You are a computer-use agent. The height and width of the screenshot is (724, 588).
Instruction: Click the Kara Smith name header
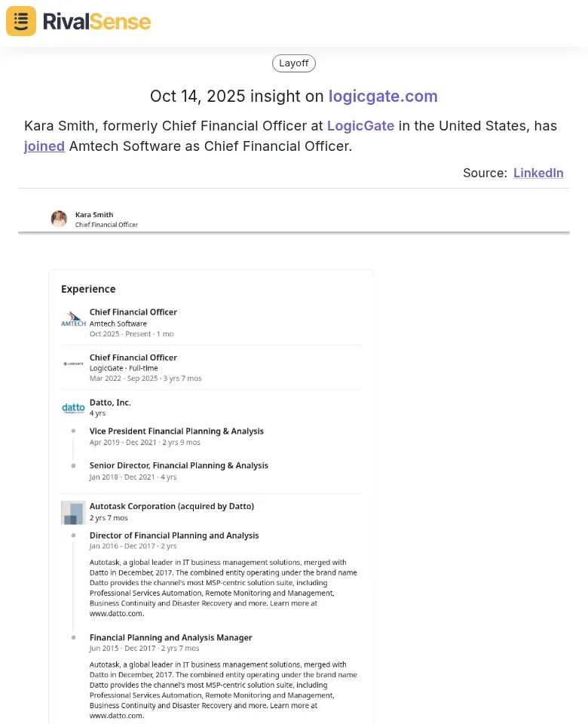point(94,215)
